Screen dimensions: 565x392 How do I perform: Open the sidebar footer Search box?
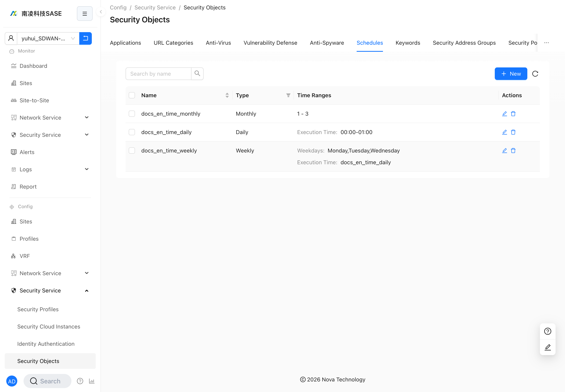(47, 381)
